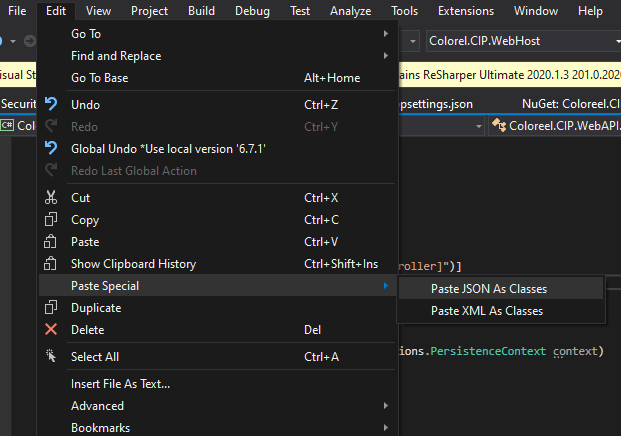Open the Tools menu
The height and width of the screenshot is (436, 621).
tap(404, 11)
